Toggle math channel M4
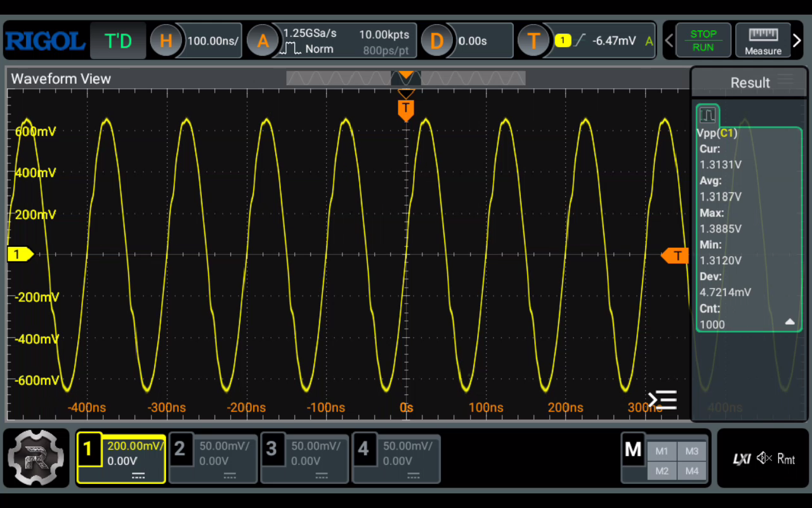812x508 pixels. (692, 471)
